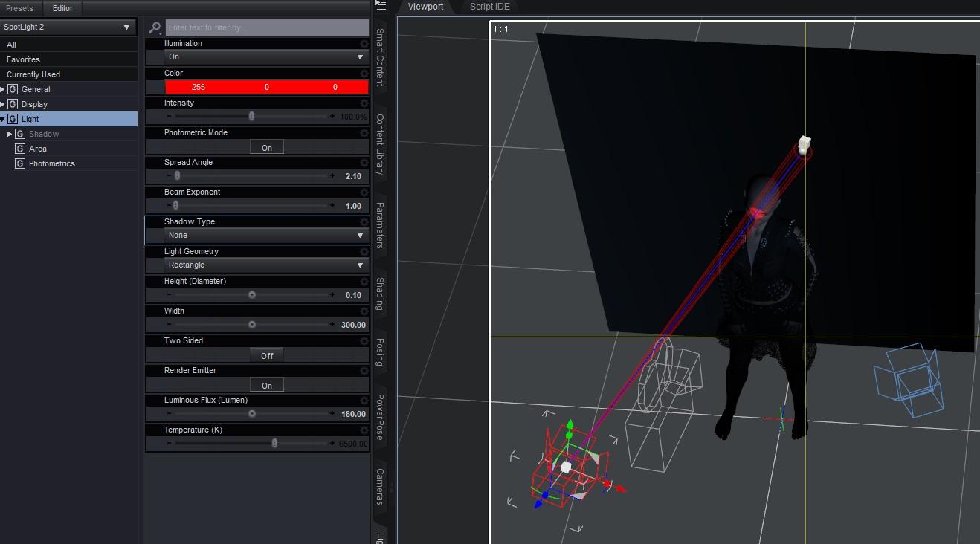
Task: Click the plus icon on Luminous Flux slider
Action: click(332, 414)
